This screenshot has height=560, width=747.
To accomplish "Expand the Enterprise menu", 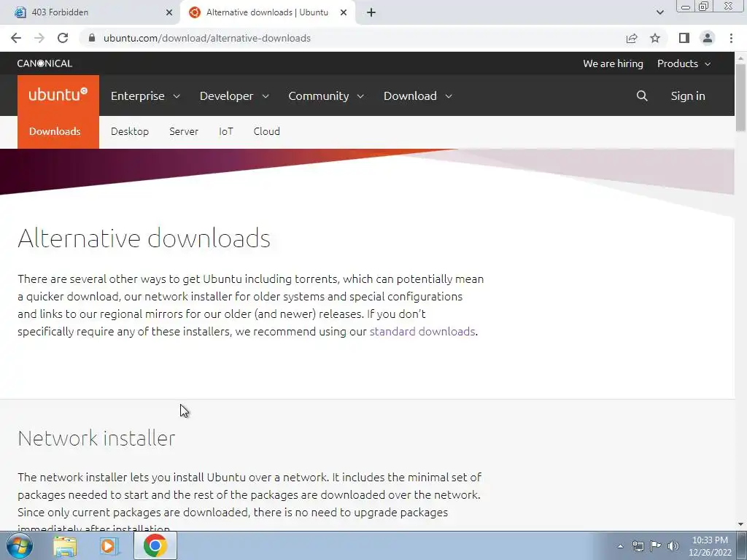I will tap(145, 96).
